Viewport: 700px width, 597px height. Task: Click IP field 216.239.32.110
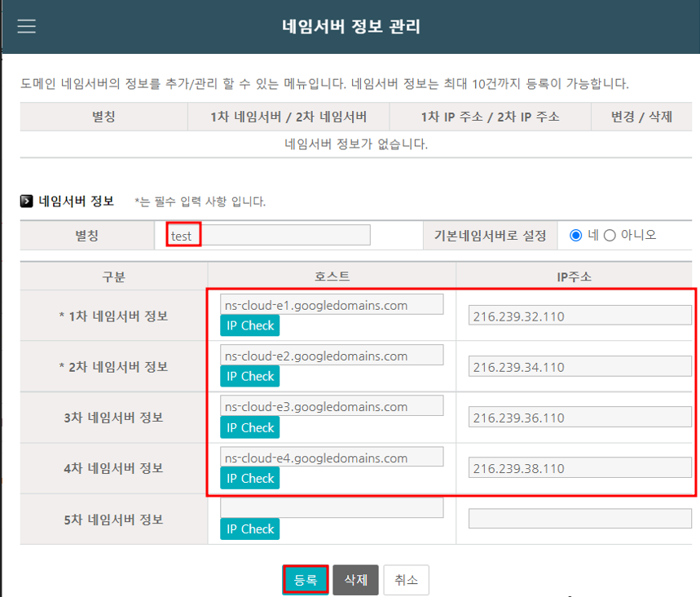[x=580, y=316]
